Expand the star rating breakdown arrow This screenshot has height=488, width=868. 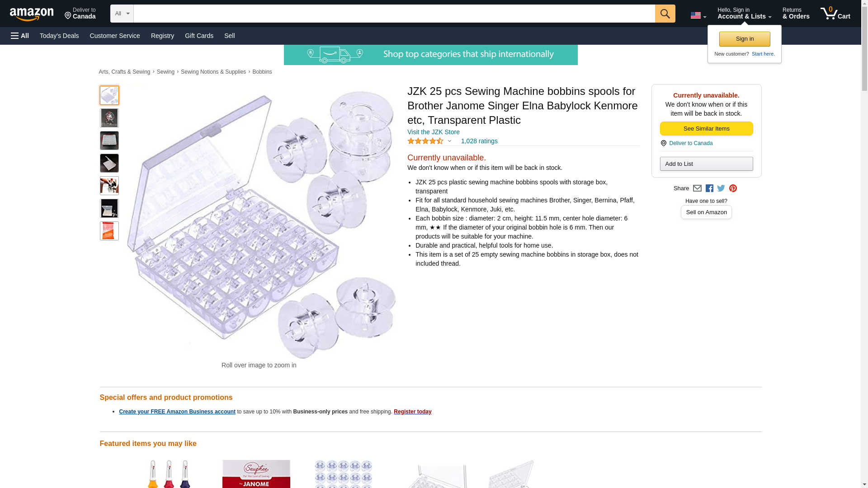(449, 141)
